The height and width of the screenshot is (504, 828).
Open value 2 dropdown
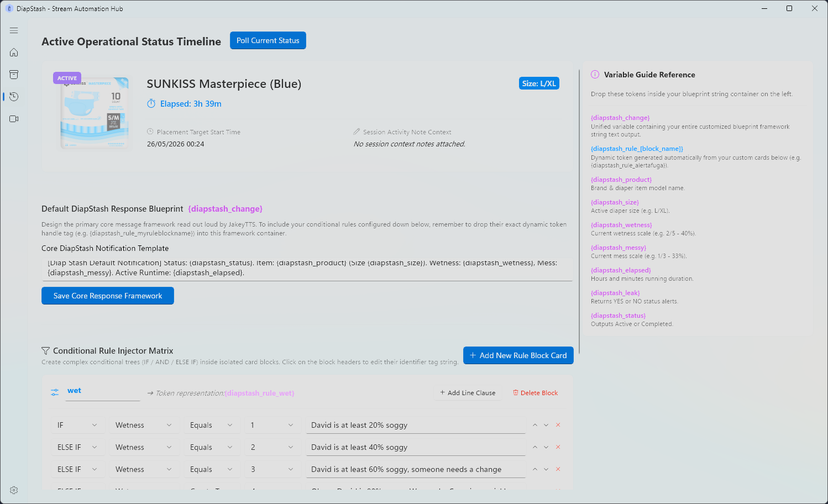(272, 447)
